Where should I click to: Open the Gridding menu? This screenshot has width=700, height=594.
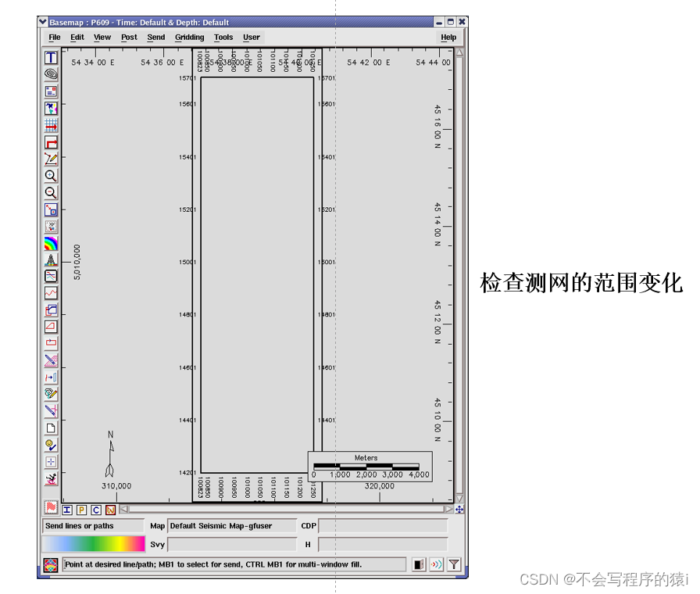(189, 37)
